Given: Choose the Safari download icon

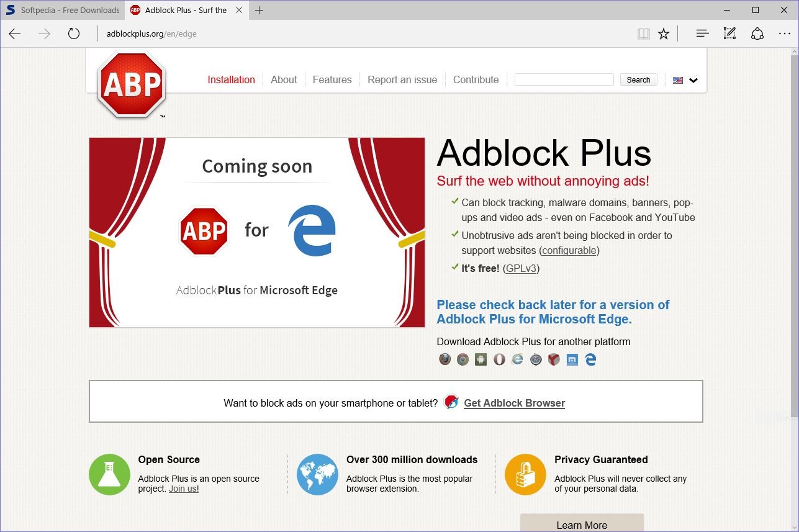Looking at the screenshot, I should (x=535, y=359).
